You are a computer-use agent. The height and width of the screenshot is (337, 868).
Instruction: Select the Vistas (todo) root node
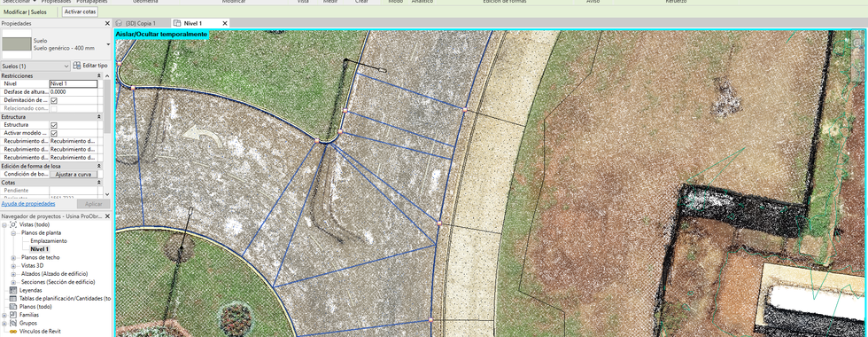(x=35, y=225)
